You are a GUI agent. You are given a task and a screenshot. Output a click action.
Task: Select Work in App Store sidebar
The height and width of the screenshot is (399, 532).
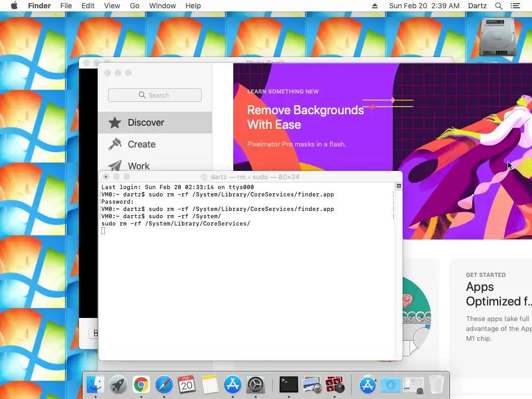pos(155,165)
